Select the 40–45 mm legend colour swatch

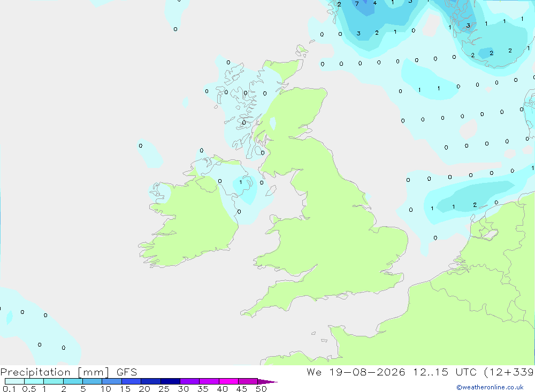tap(228, 381)
